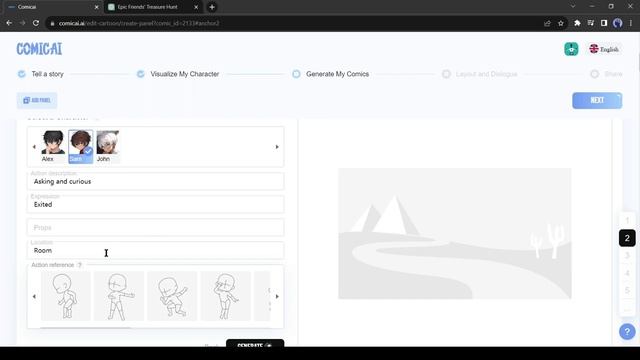Jump to panel 1 in navigator

click(x=627, y=221)
